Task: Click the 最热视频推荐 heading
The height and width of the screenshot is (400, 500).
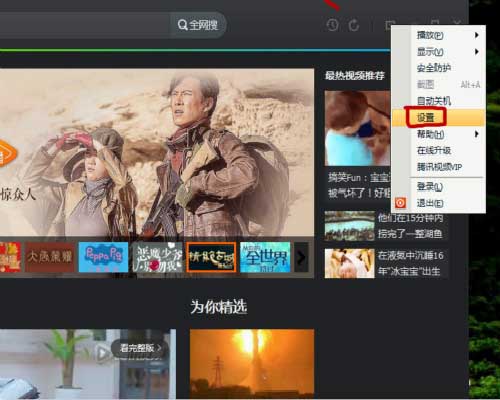Action: coord(355,76)
